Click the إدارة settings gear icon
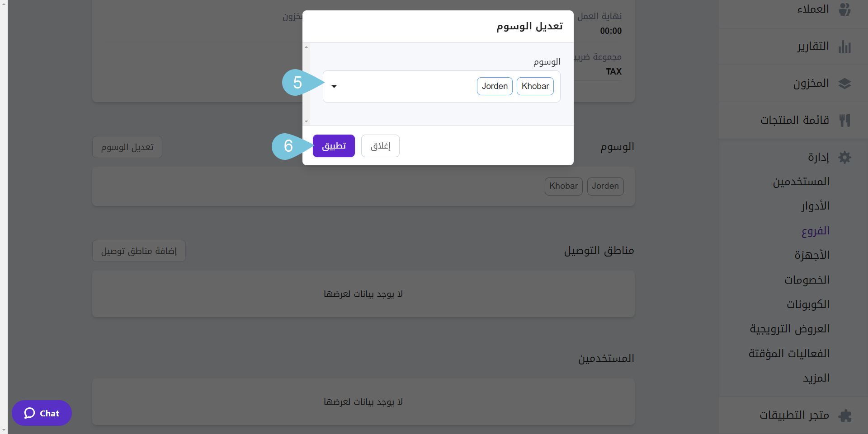 pos(845,157)
